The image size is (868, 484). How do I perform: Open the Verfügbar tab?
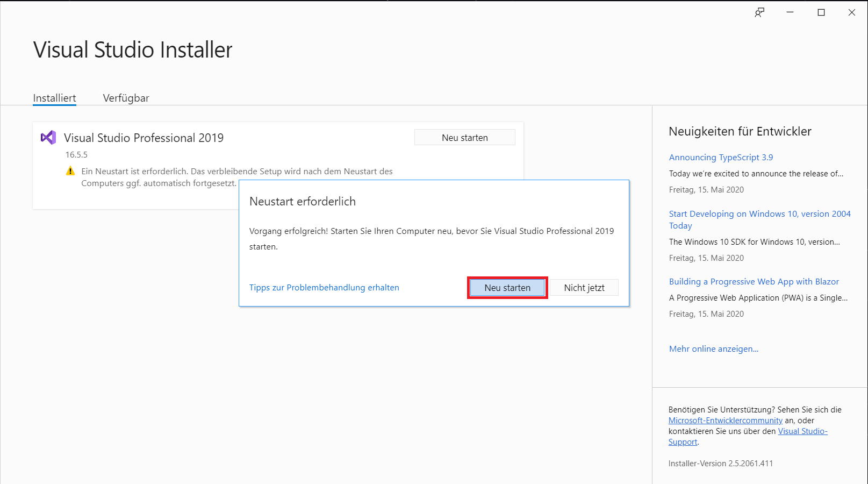[126, 98]
